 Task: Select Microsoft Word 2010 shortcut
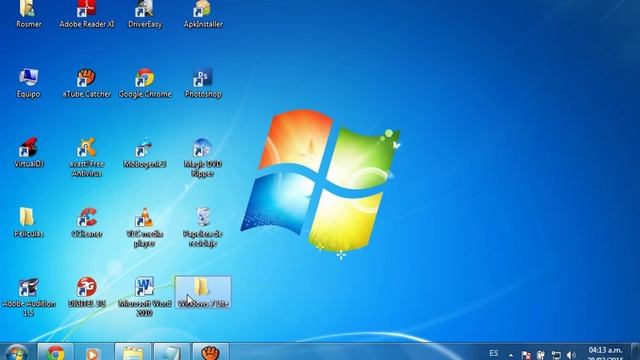pos(144,297)
